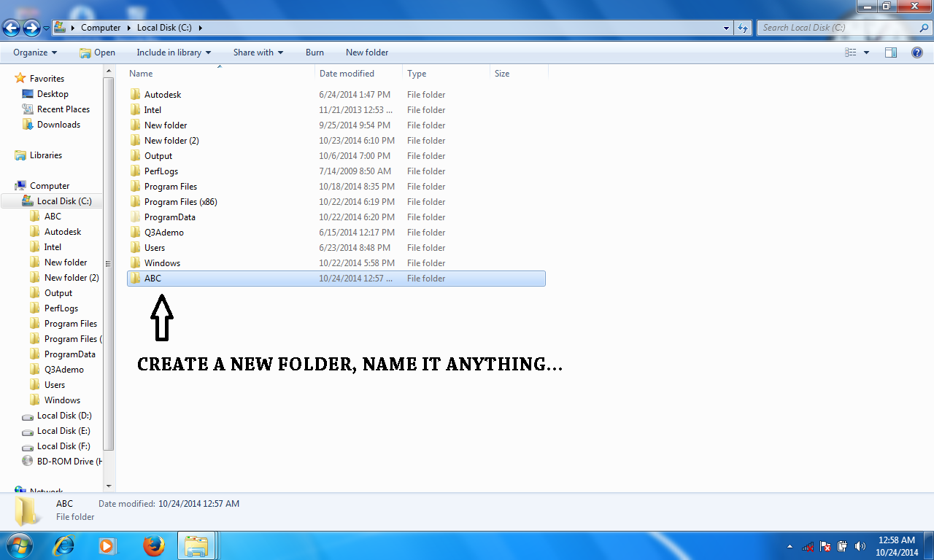The width and height of the screenshot is (934, 560).
Task: Open the Windows Start menu orb
Action: (x=18, y=545)
